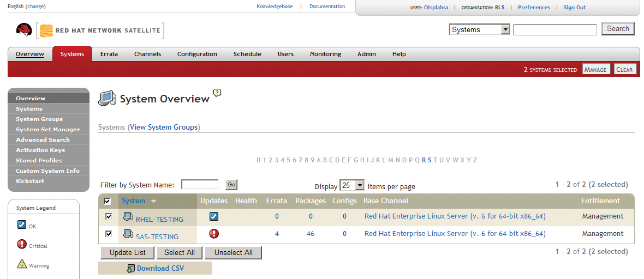
Task: Select Kickstart in the sidebar
Action: click(x=49, y=181)
